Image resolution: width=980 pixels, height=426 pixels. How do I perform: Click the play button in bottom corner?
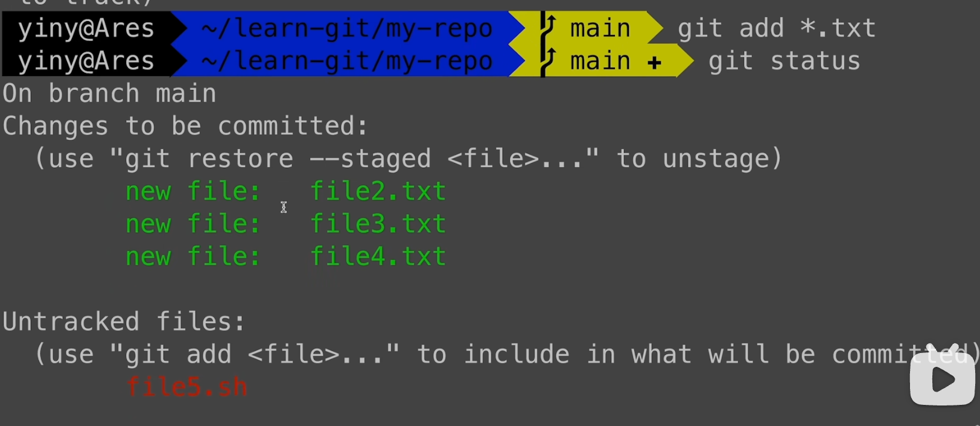pos(942,379)
